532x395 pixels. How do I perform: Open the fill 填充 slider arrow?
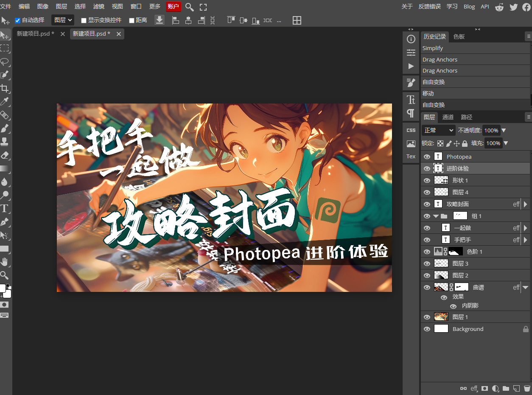pyautogui.click(x=505, y=143)
